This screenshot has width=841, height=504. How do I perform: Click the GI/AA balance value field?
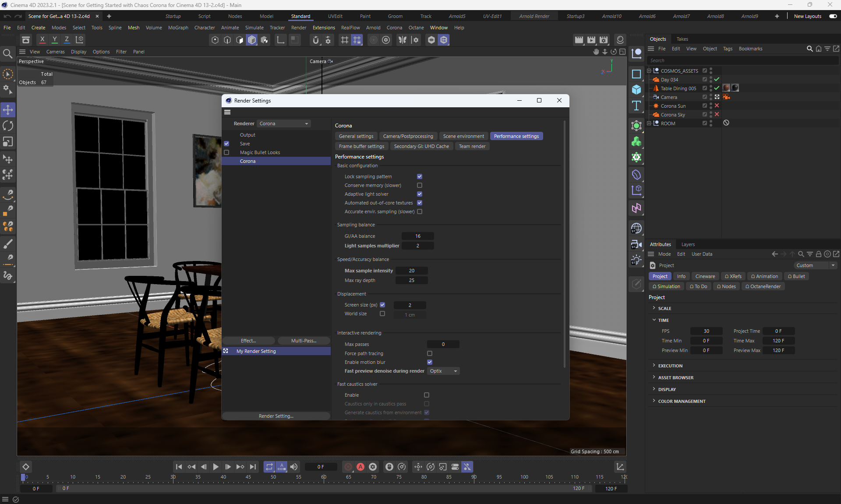pyautogui.click(x=417, y=236)
